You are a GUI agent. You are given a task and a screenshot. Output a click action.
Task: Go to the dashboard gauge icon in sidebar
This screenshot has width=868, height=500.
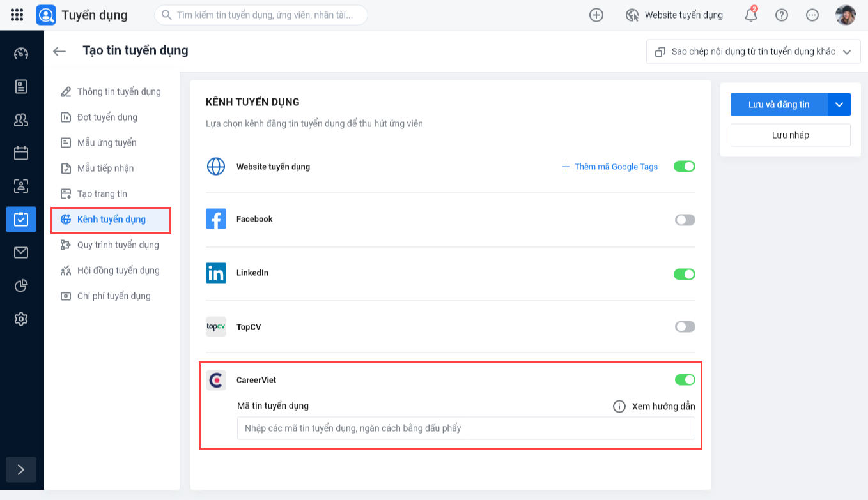pos(21,53)
